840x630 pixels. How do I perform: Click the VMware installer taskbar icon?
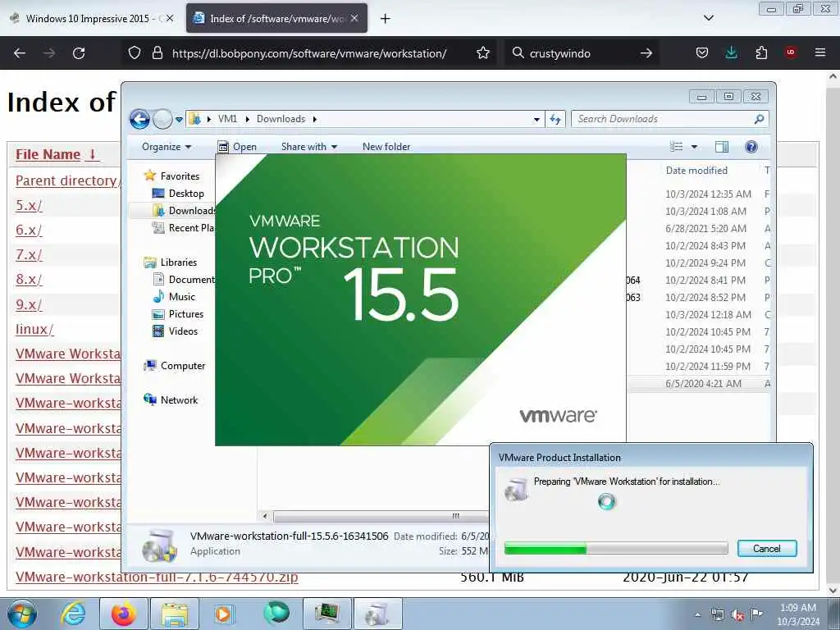377,614
